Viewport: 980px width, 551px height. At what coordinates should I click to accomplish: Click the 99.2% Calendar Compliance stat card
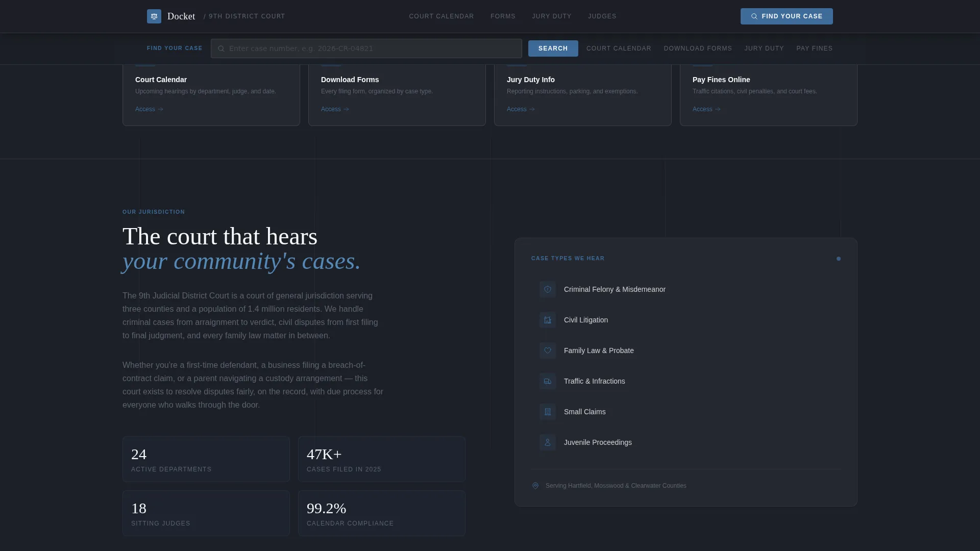pyautogui.click(x=382, y=513)
